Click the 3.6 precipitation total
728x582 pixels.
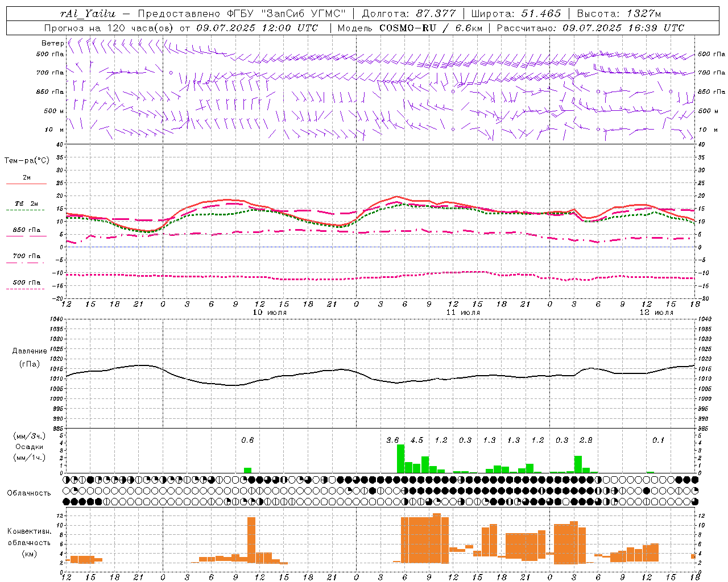pyautogui.click(x=392, y=440)
